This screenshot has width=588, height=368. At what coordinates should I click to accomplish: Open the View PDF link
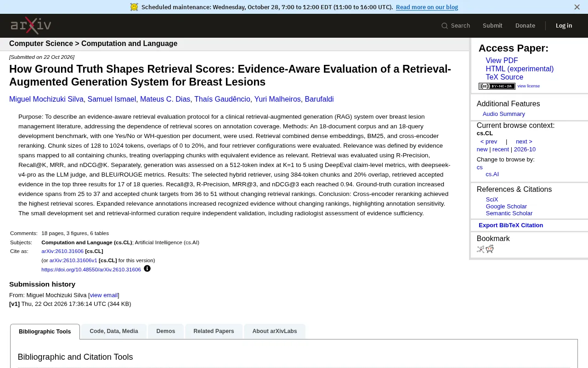502,61
